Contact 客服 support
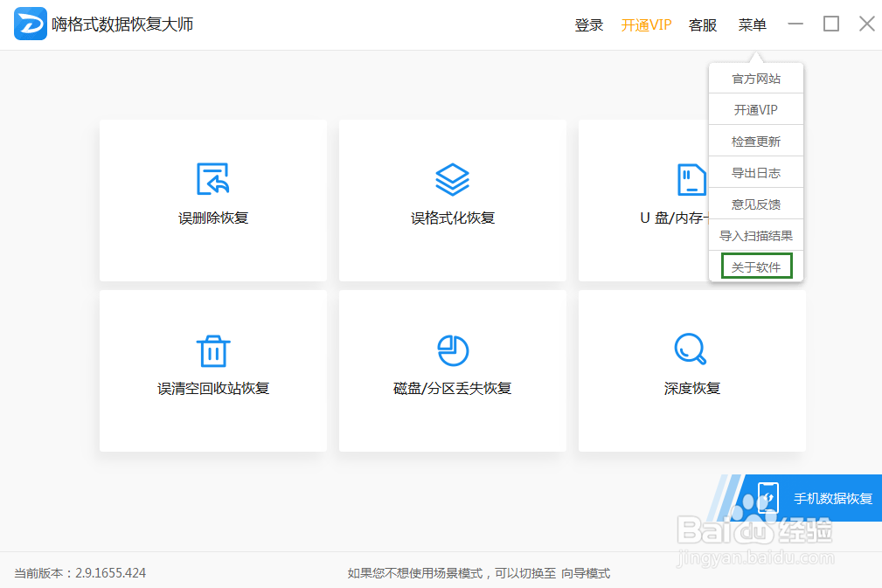The height and width of the screenshot is (588, 882). (x=703, y=24)
